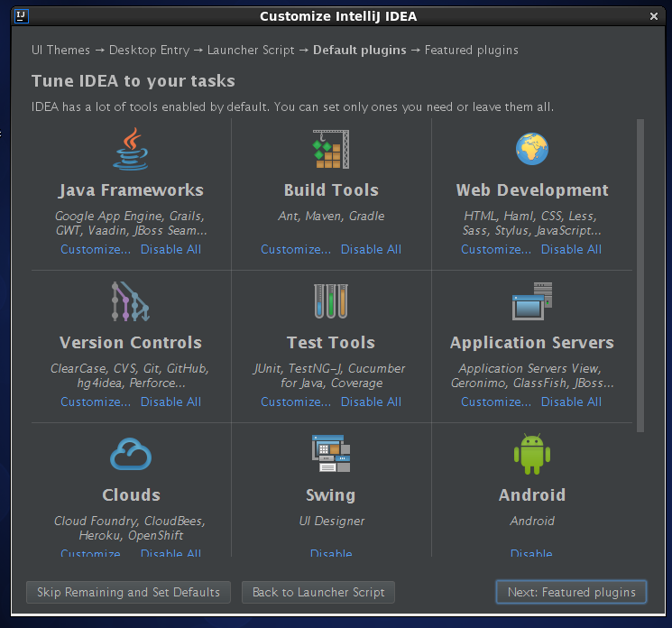
Task: Click the Clouds heading
Action: tap(131, 495)
